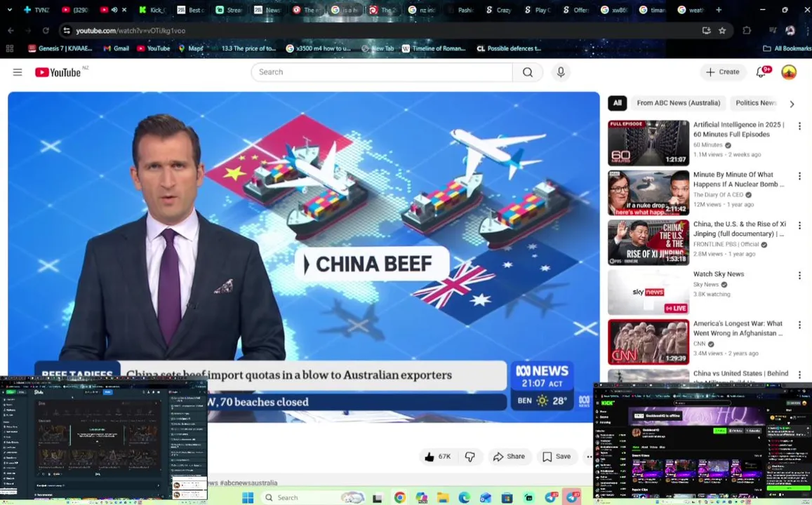Select the Politics News chip
Screen dimensions: 812x505
pyautogui.click(x=756, y=103)
